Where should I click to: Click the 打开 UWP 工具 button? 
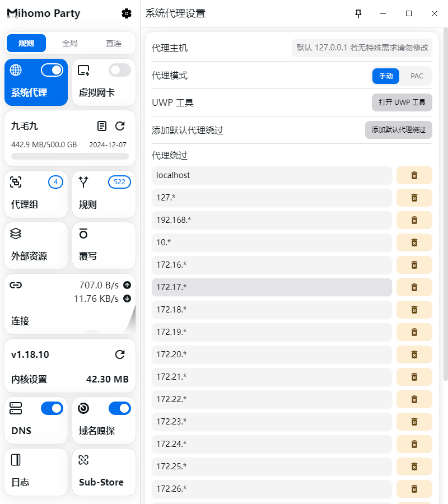click(402, 102)
